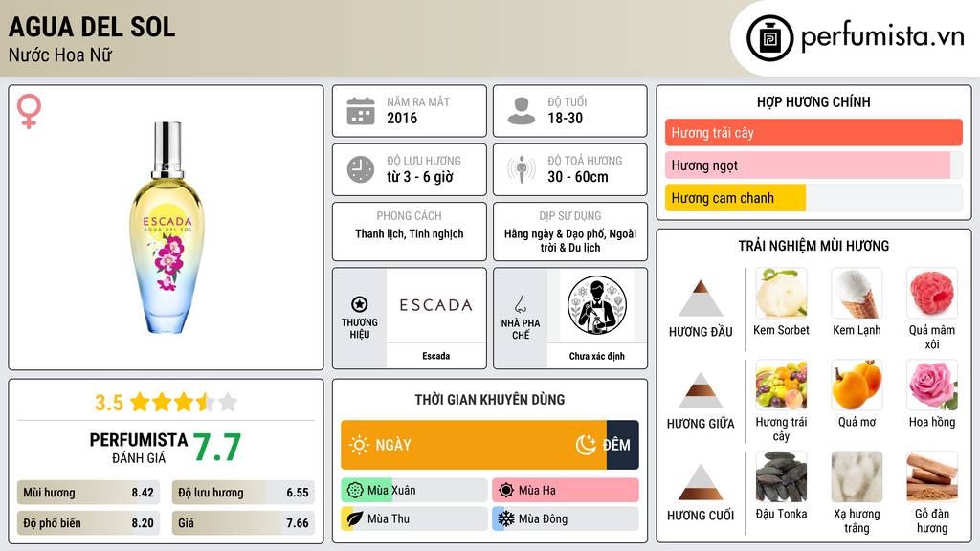Click the clock icon beside Độ lưu hương
Image resolution: width=980 pixels, height=551 pixels.
(361, 169)
